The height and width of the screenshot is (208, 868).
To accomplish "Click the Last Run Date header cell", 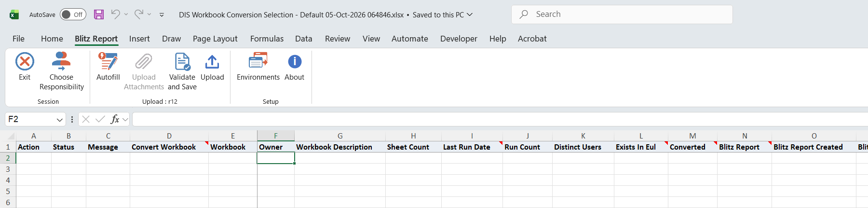I will pos(472,147).
